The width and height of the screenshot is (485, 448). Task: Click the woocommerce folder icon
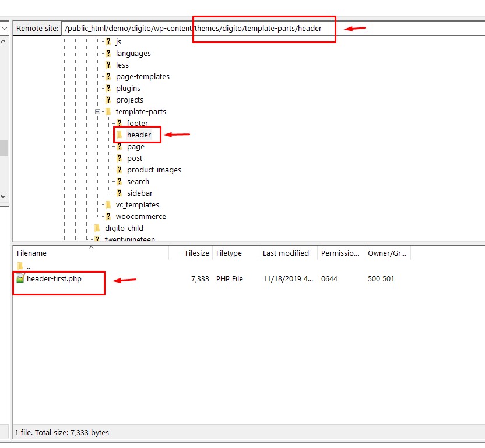(x=108, y=216)
